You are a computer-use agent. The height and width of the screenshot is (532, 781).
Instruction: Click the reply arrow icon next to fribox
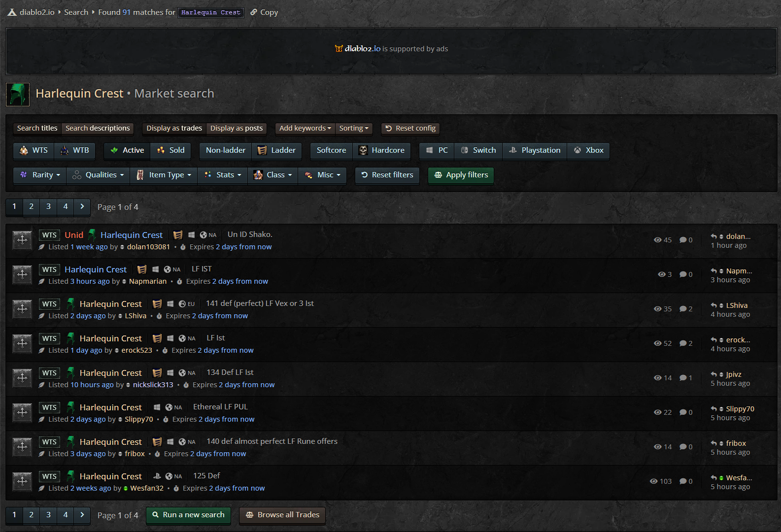tap(713, 443)
